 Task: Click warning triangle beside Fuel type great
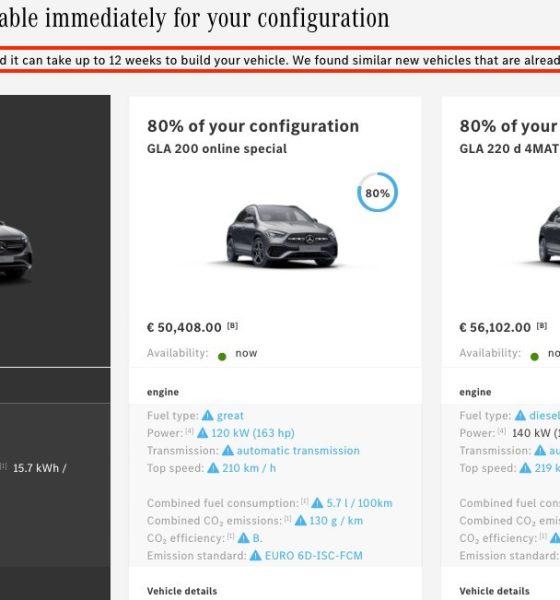207,415
